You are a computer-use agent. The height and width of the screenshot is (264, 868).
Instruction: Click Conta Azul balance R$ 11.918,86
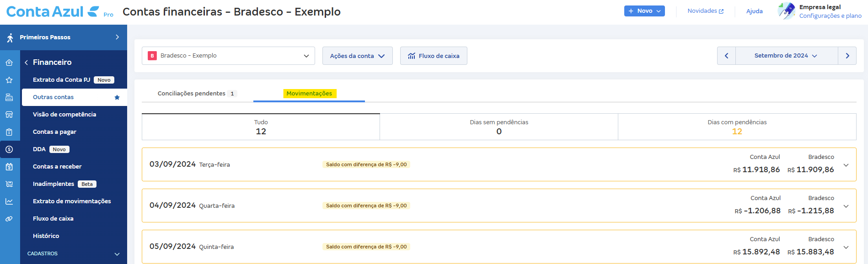coord(756,170)
